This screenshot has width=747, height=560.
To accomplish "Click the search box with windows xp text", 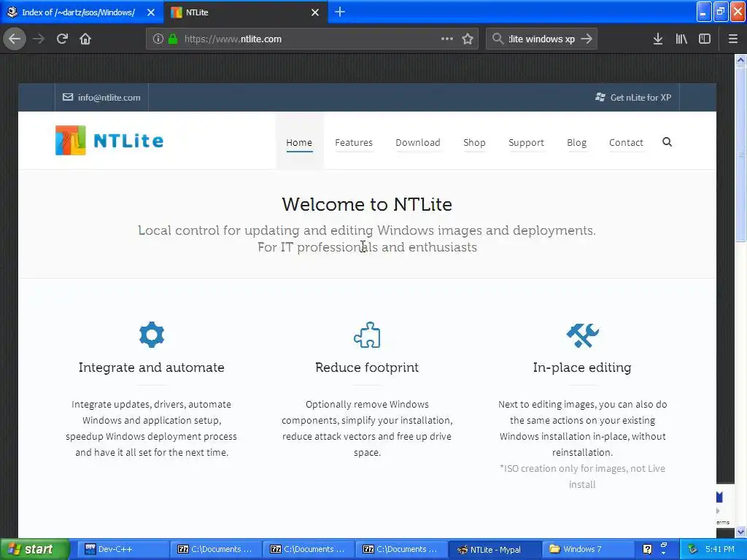I will (x=542, y=39).
